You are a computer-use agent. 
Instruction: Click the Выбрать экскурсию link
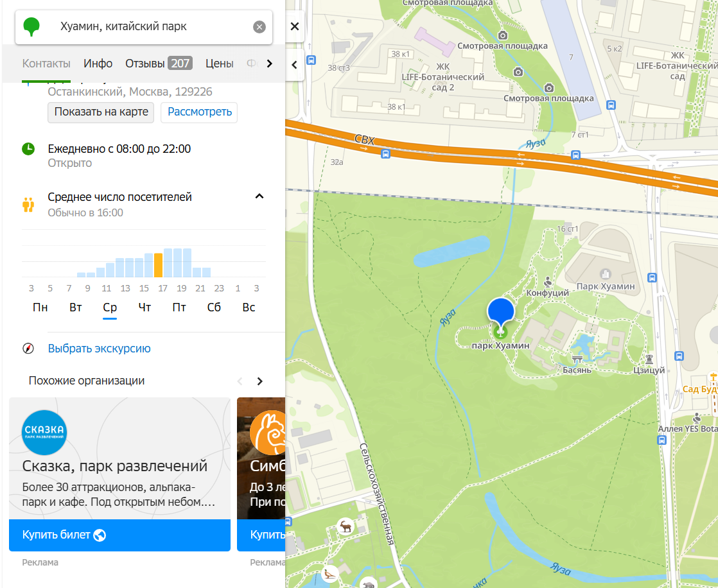coord(99,349)
